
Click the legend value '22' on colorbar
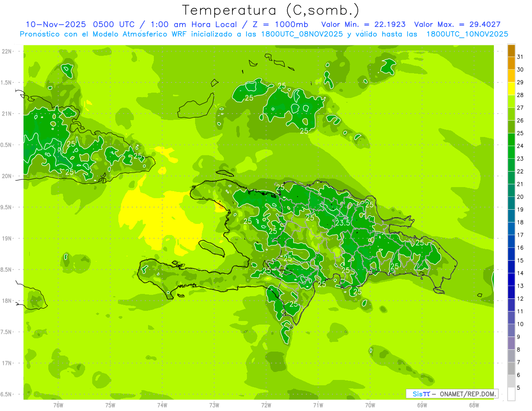coord(520,172)
